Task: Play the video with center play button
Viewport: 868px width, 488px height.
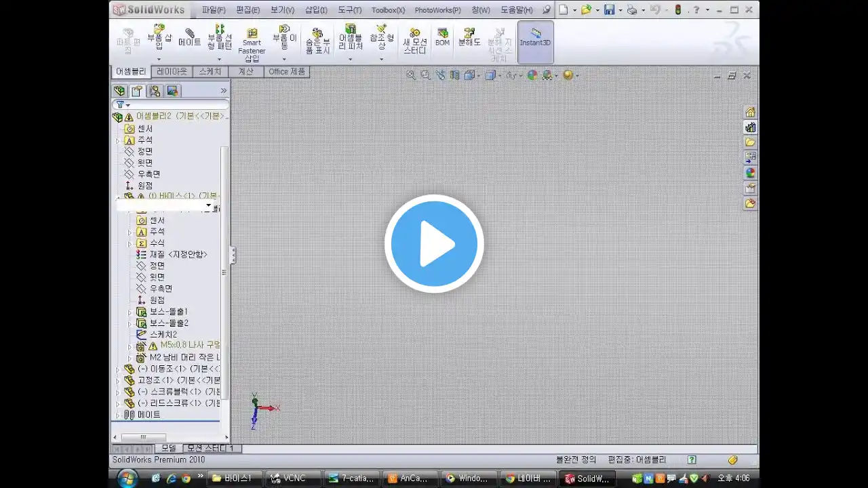Action: pos(434,244)
